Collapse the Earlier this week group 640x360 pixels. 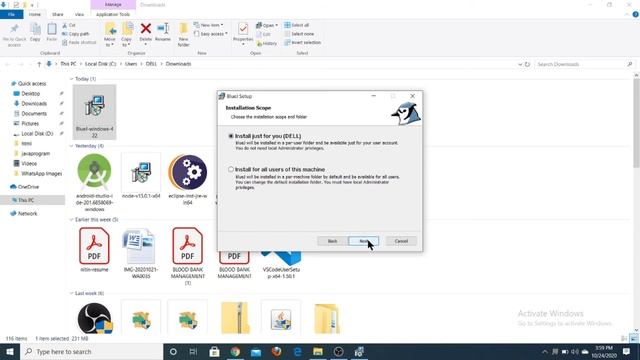pyautogui.click(x=71, y=220)
